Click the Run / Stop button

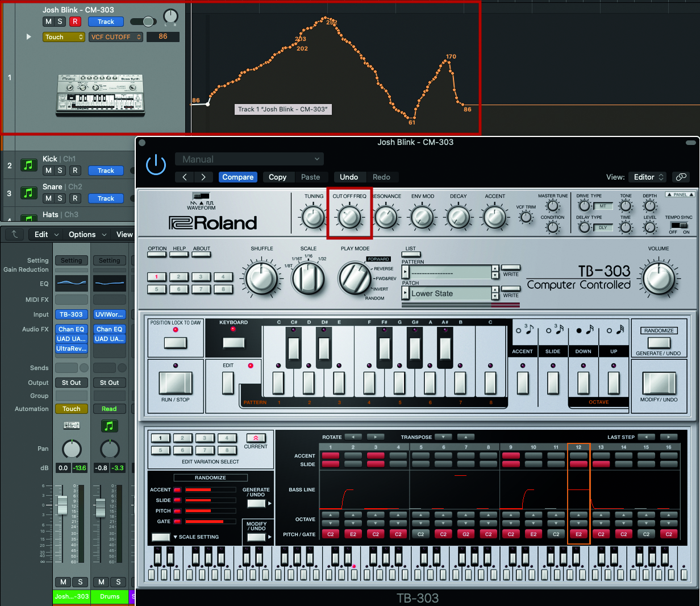(176, 383)
